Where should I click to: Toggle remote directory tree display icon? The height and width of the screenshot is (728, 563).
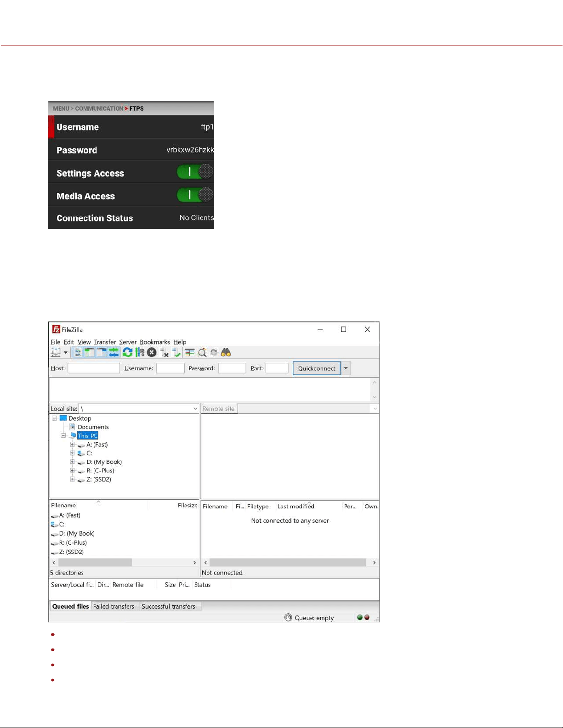point(102,352)
